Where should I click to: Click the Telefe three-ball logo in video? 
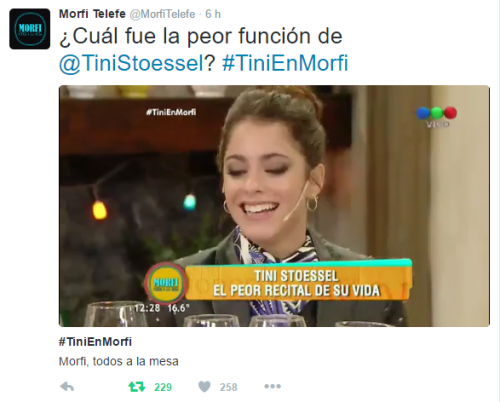point(437,116)
